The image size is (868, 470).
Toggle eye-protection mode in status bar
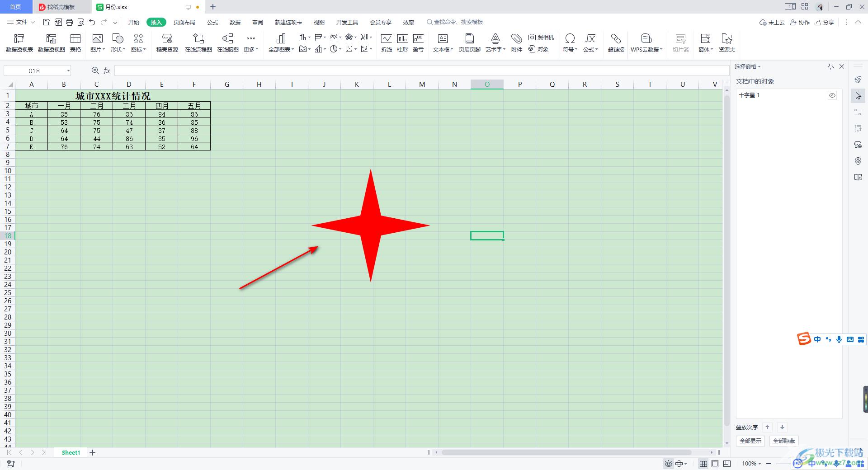click(669, 464)
